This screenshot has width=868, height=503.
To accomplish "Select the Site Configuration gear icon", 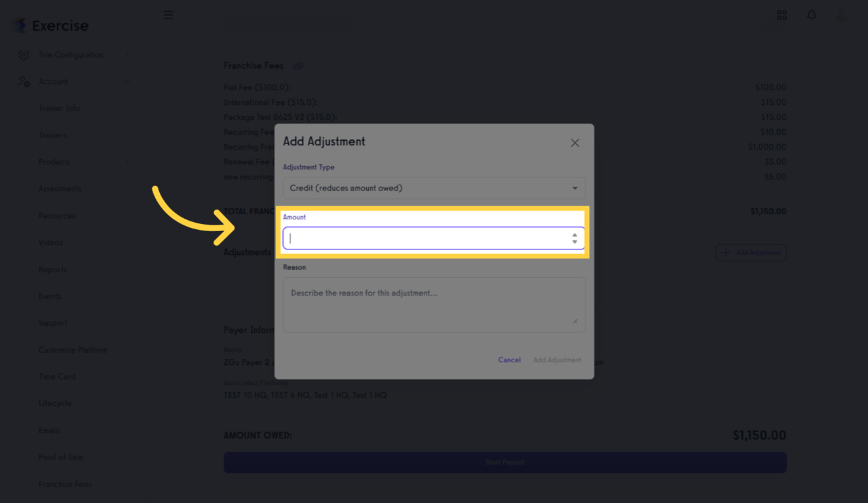I will click(x=24, y=55).
